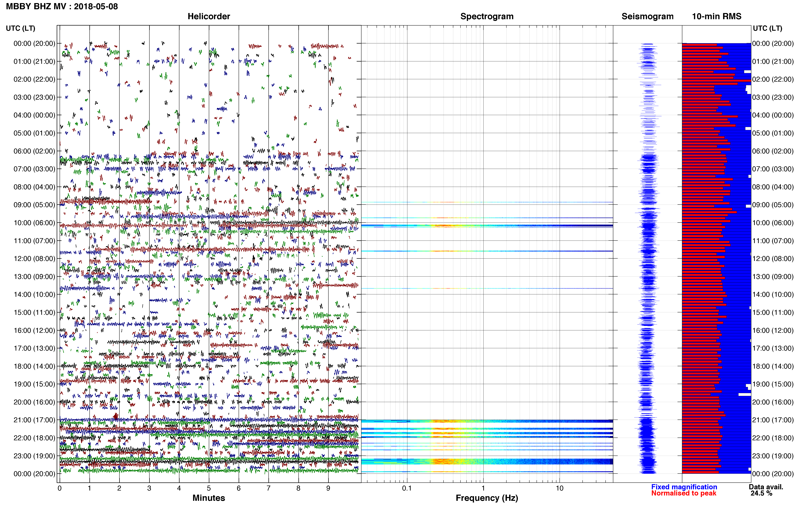
Task: Click the left 14:00 (10:00) time label
Action: (34, 295)
